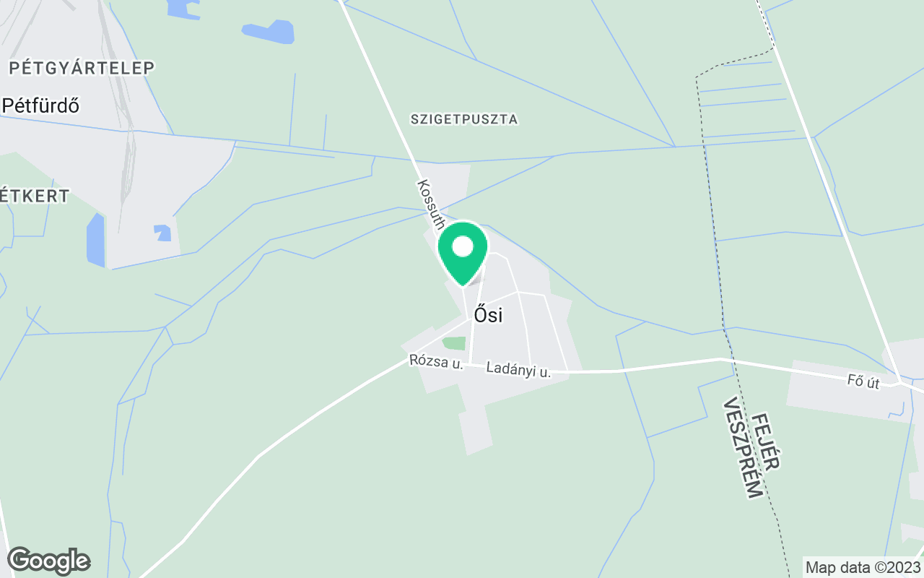Click the PÉTGYÁRTELEP district label
The height and width of the screenshot is (578, 924).
click(82, 68)
